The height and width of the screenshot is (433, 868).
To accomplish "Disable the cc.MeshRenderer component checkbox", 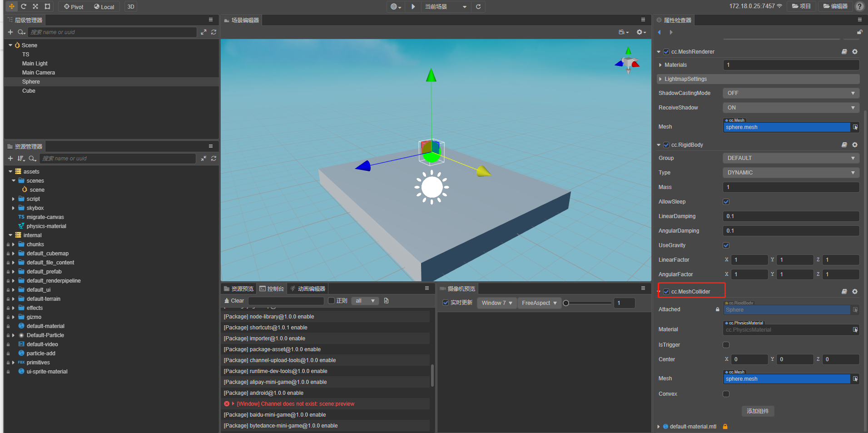I will point(666,52).
